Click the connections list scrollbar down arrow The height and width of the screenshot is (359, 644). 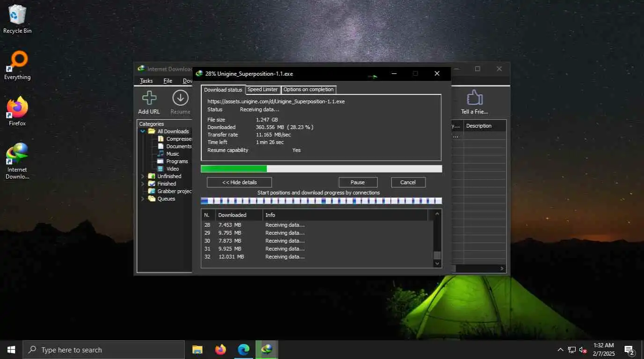(437, 263)
